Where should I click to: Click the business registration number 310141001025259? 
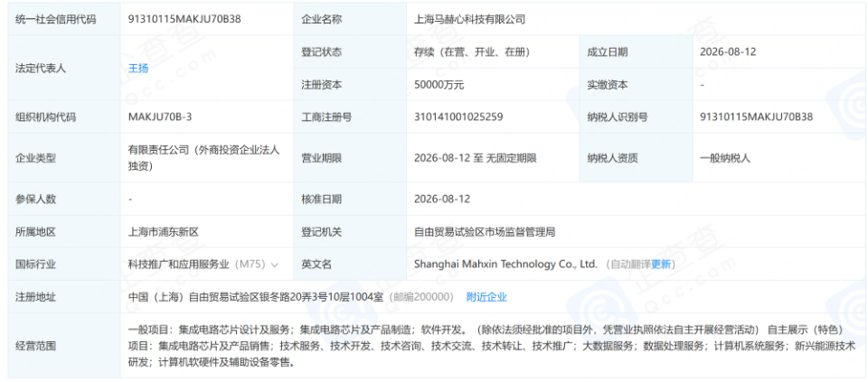coord(458,116)
